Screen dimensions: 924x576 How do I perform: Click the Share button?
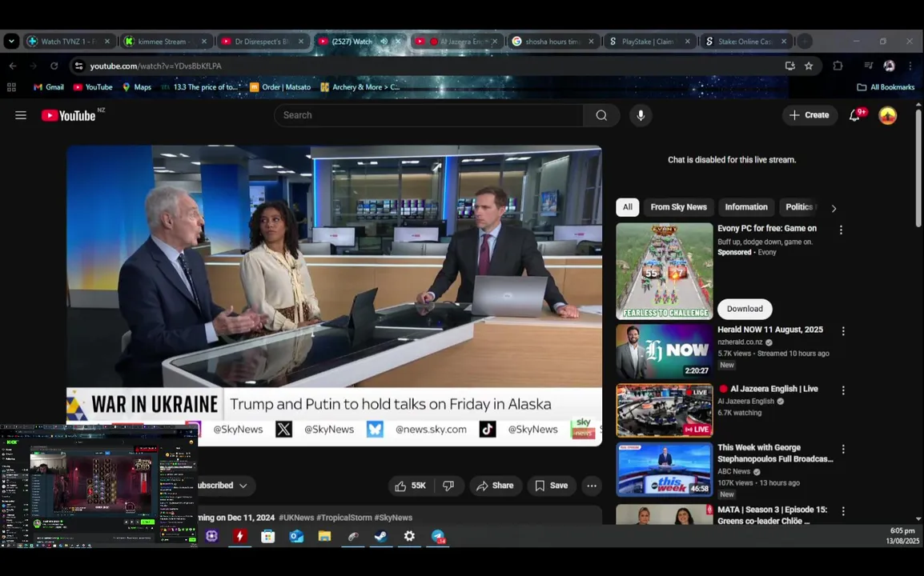point(496,486)
